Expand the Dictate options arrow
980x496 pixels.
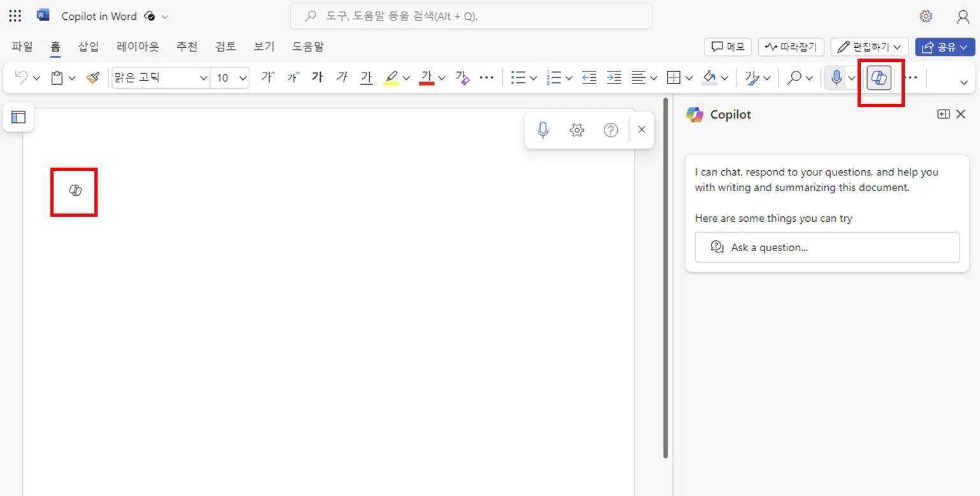pos(852,78)
